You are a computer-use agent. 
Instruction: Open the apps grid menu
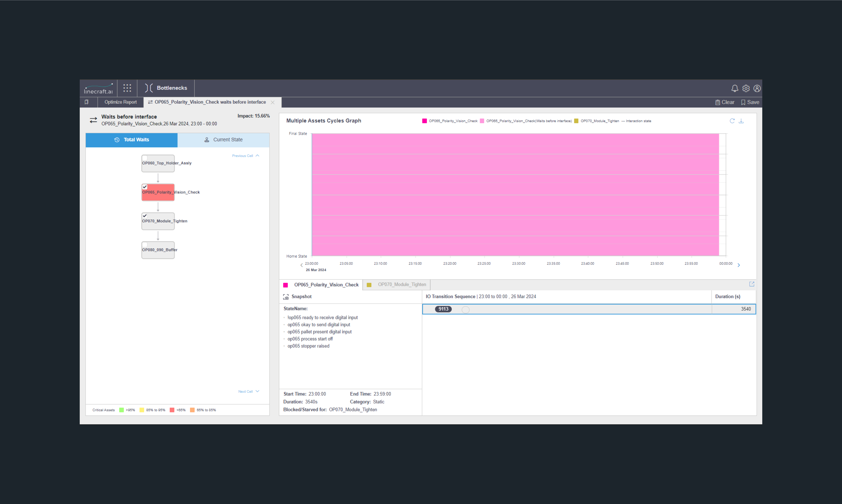tap(127, 88)
